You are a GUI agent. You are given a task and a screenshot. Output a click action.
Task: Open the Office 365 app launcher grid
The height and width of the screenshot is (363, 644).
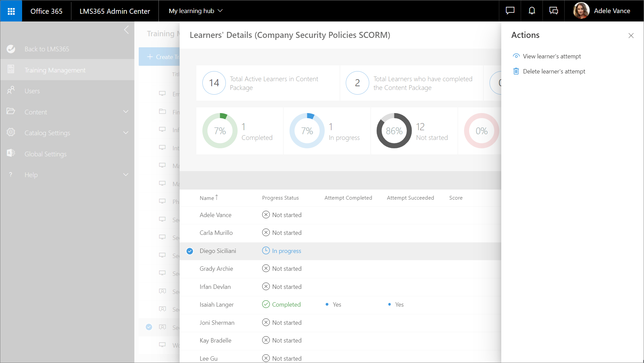tap(11, 11)
